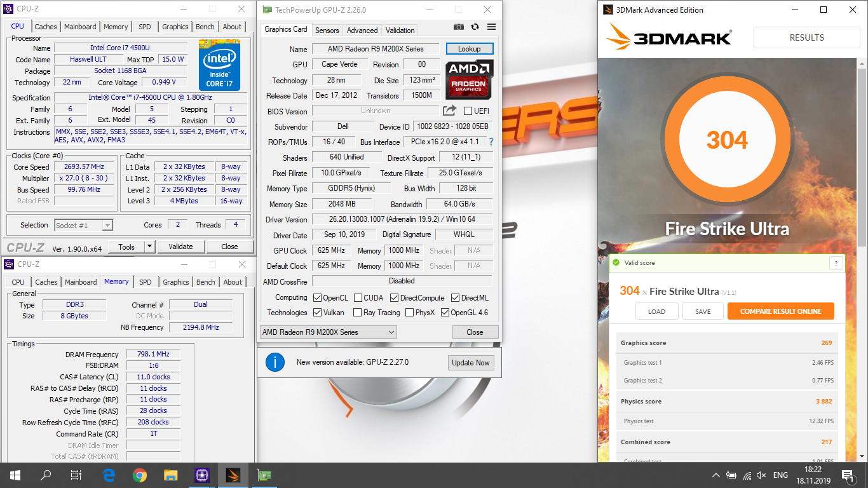The image size is (868, 488).
Task: Click the blue info icon in GPU-Z
Action: coord(275,362)
